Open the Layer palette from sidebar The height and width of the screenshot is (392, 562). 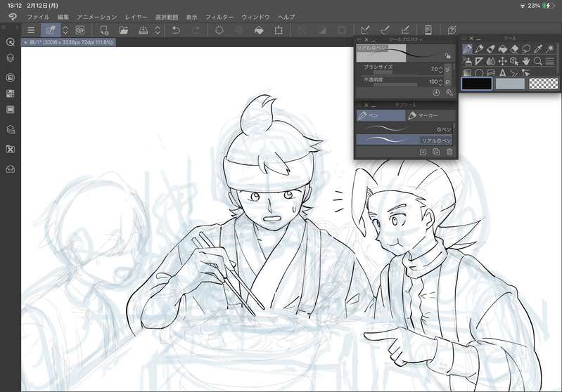pos(11,58)
